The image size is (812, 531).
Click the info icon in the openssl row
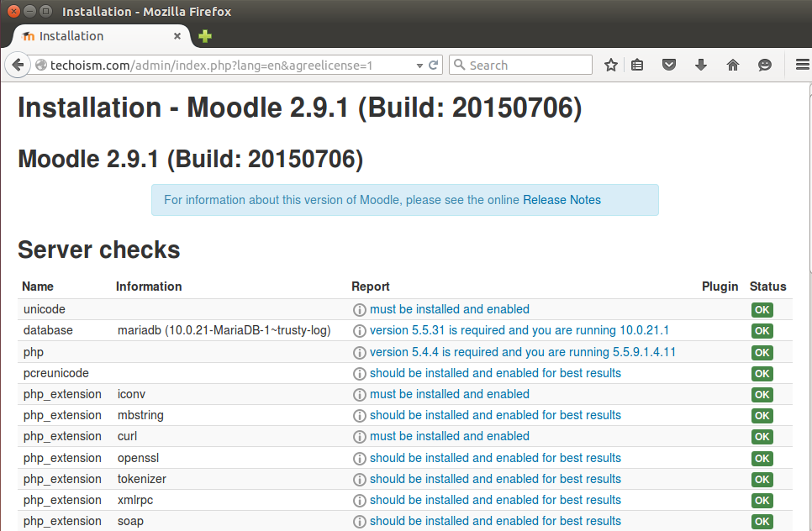(360, 459)
